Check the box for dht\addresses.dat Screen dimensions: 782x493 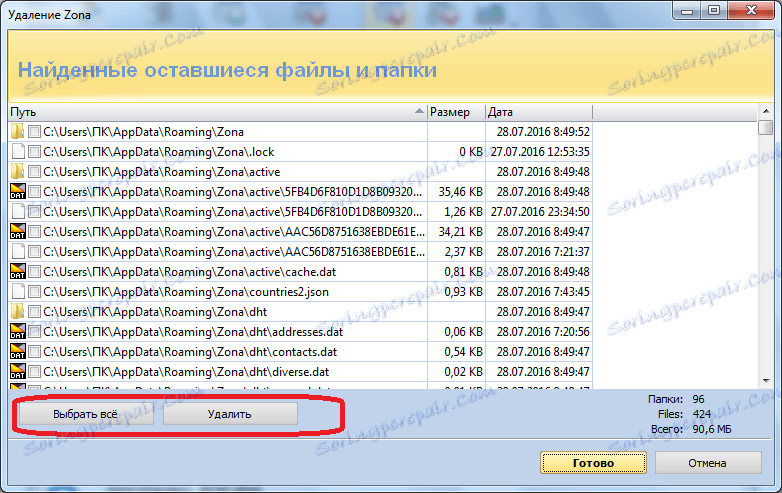tap(34, 331)
